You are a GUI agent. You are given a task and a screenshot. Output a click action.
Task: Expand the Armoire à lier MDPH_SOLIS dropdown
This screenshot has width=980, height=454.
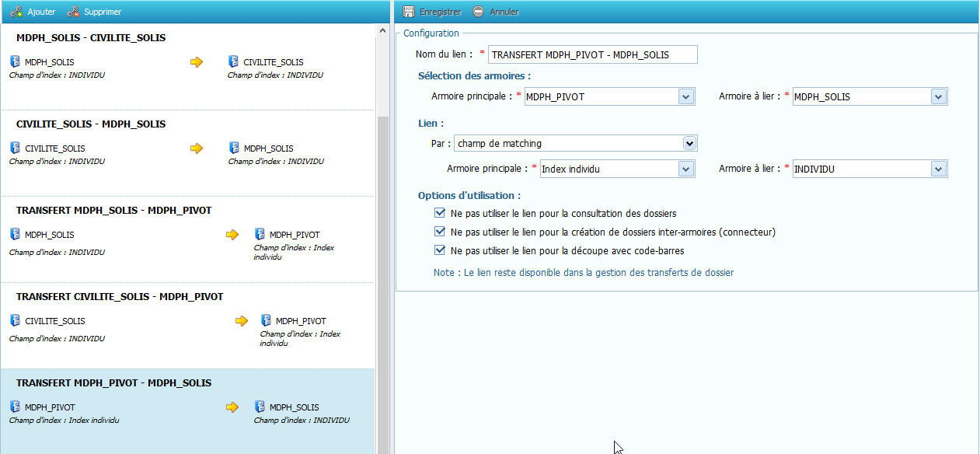[x=939, y=96]
